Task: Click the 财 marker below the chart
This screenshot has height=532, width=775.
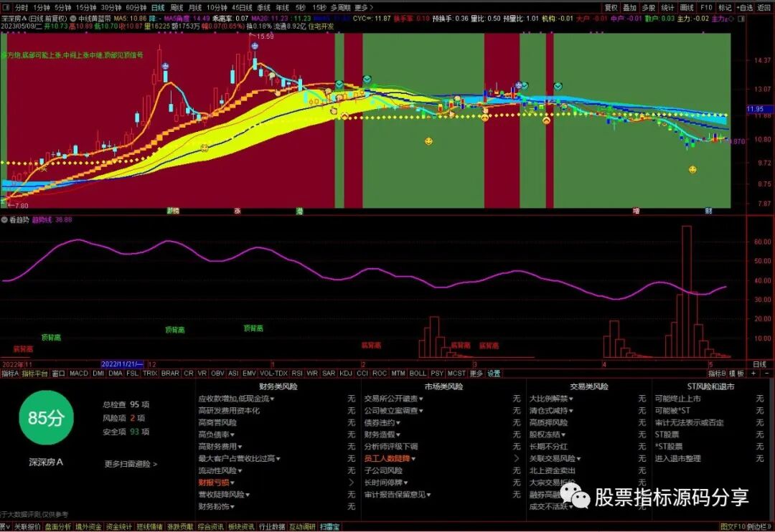Action: [x=708, y=211]
